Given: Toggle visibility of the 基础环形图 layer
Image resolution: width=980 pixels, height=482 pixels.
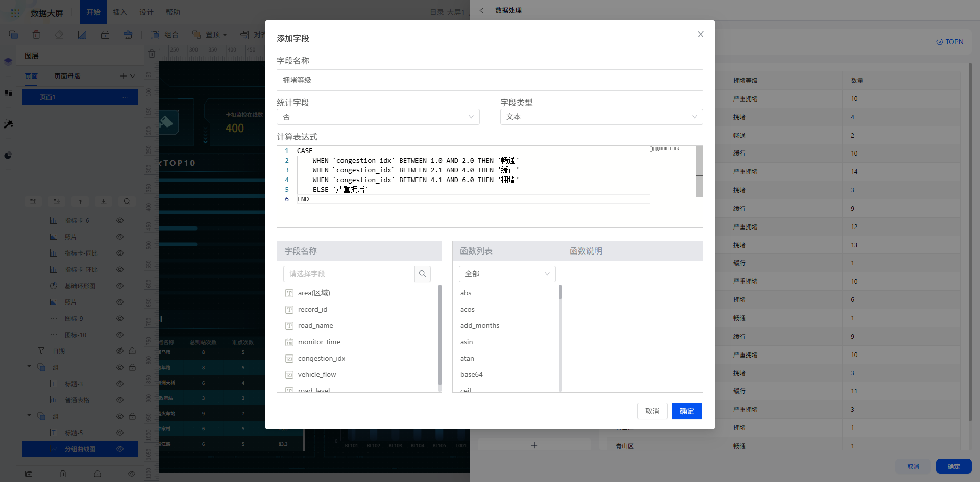Looking at the screenshot, I should 120,286.
